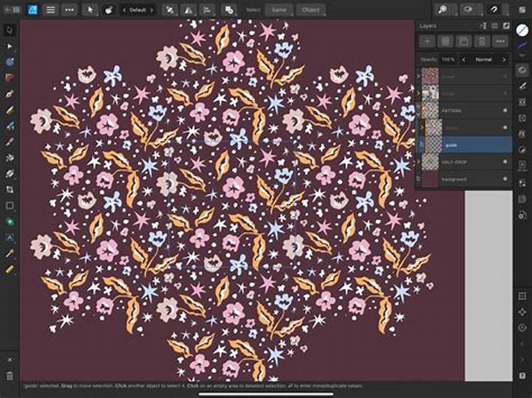This screenshot has height=398, width=532.
Task: Expand the HALF-DROP layer's children
Action: pos(418,161)
